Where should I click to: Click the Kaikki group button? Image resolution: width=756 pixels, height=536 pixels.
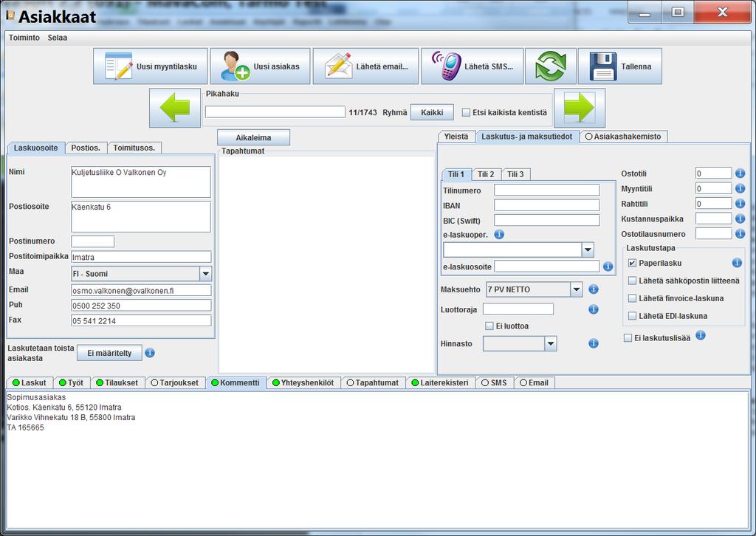point(432,112)
